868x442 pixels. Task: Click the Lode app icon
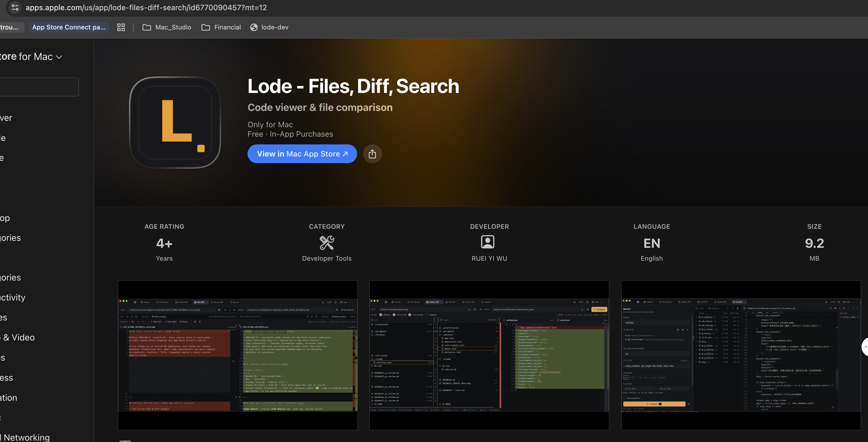(175, 122)
